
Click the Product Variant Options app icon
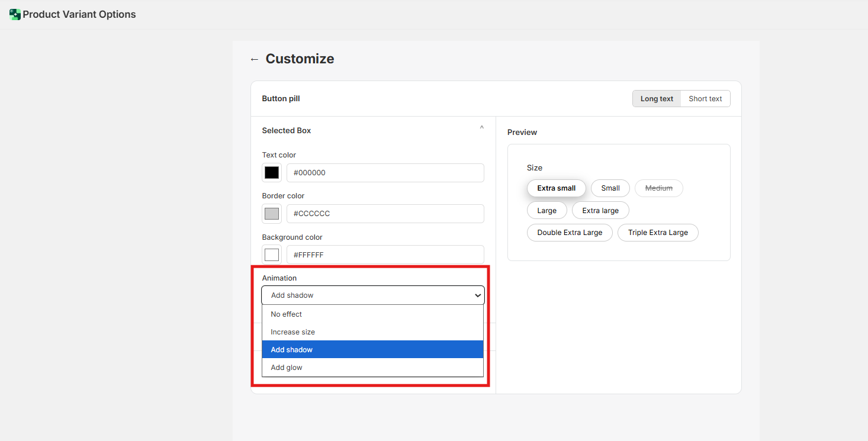click(15, 14)
